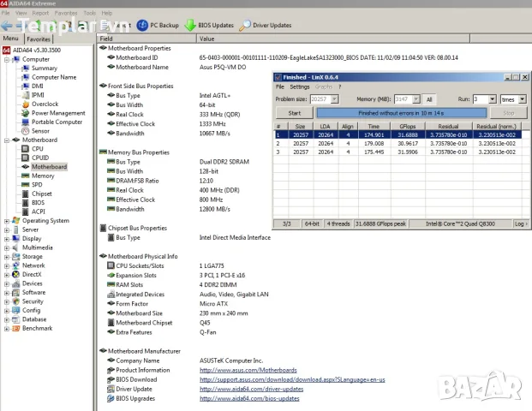
Task: Select DirectX icon in tree
Action: tap(16, 274)
